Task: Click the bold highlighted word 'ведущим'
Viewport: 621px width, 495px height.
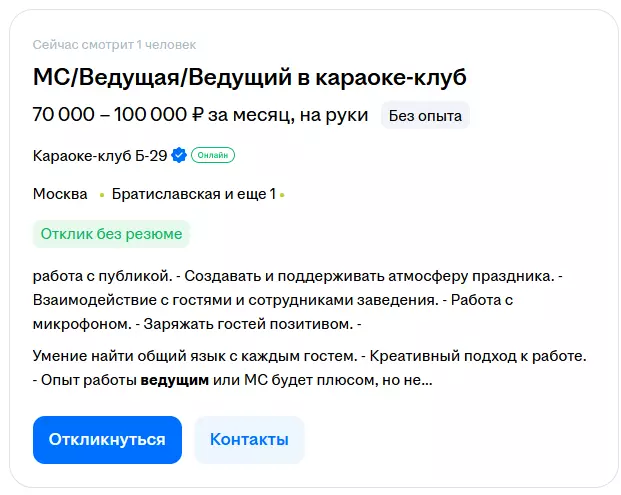Action: 175,380
